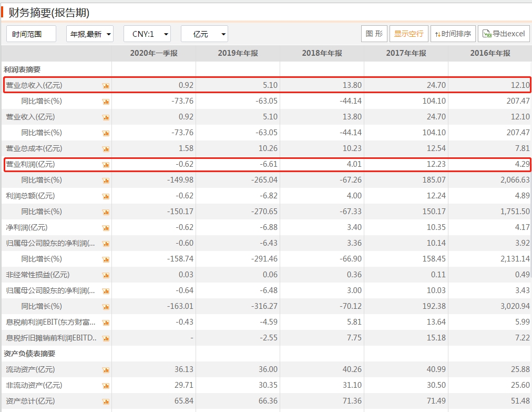Click value 2,066.63 growth cell

tap(515, 180)
